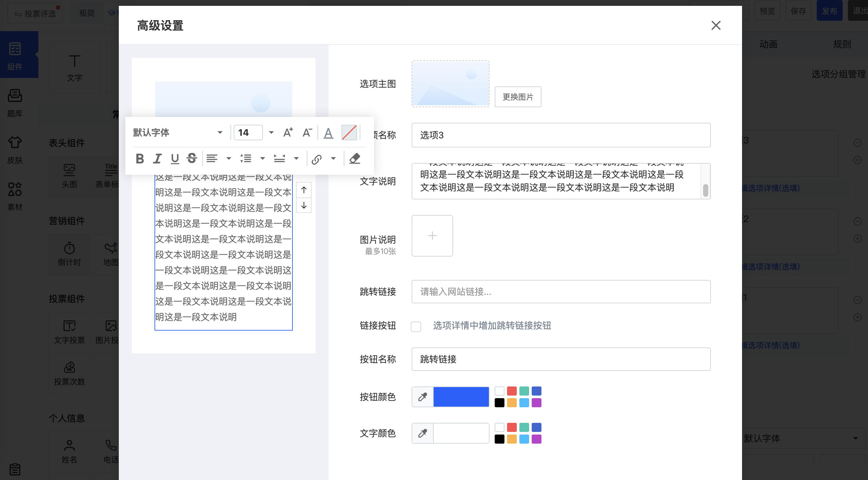Click the insert link icon
This screenshot has width=868, height=480.
[316, 159]
